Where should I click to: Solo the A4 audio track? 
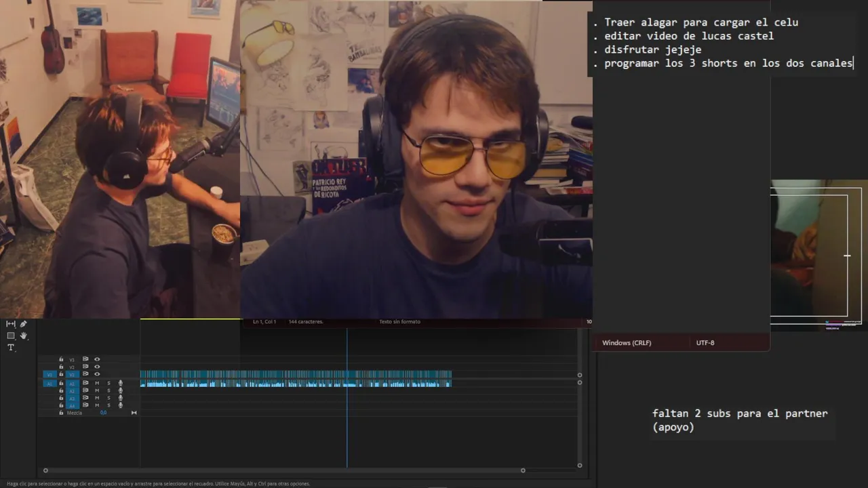108,405
